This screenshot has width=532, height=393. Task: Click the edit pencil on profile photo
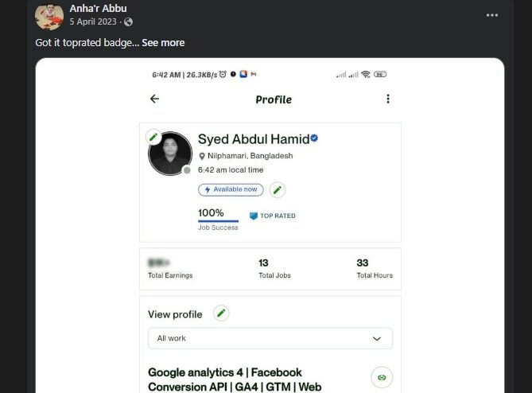(153, 138)
